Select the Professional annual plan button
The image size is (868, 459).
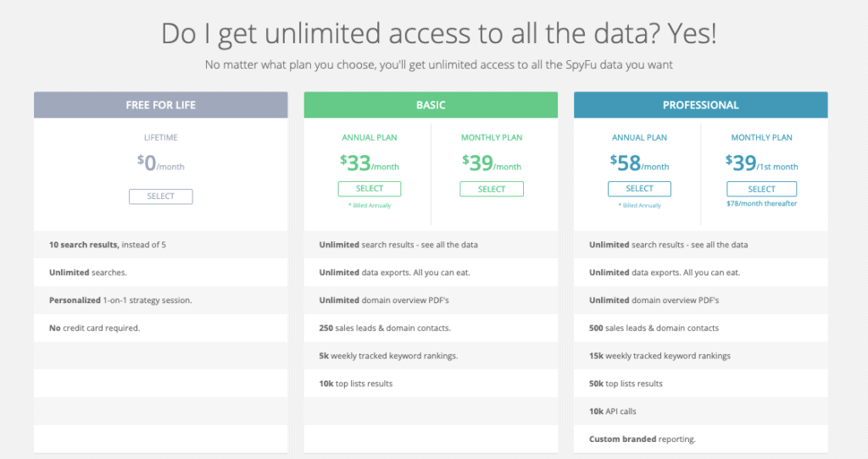639,189
